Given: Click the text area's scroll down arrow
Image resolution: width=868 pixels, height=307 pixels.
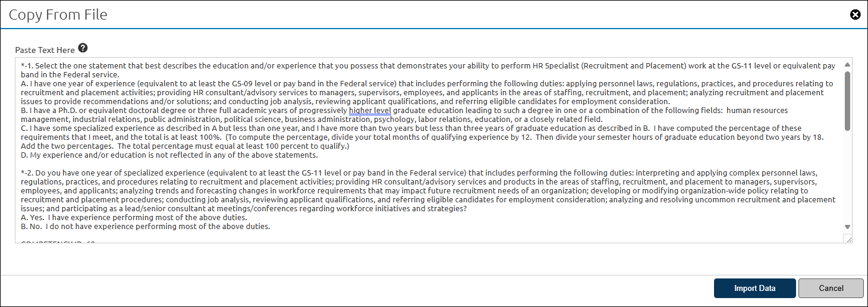Looking at the screenshot, I should 847,227.
